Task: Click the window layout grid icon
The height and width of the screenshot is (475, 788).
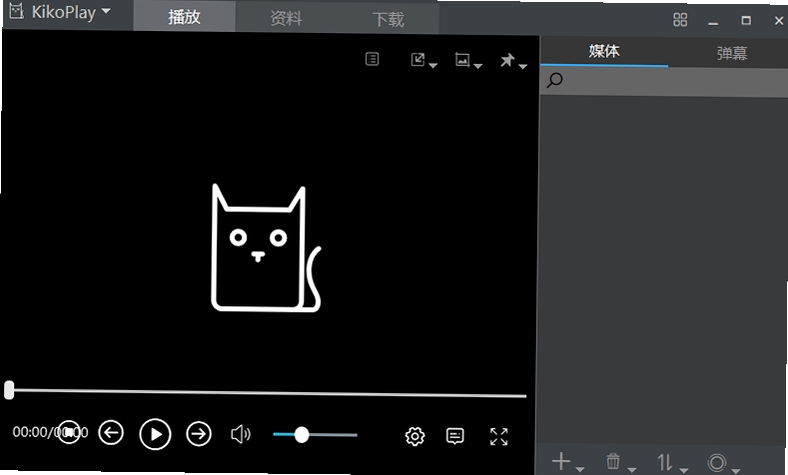Action: pyautogui.click(x=680, y=20)
